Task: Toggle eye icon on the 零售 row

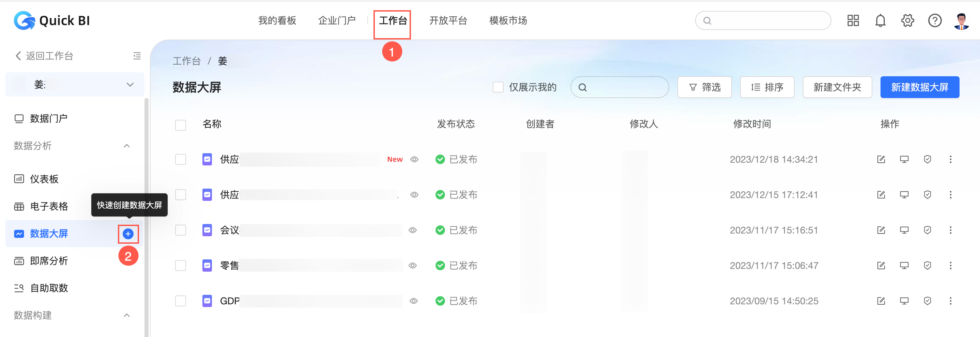Action: 413,266
